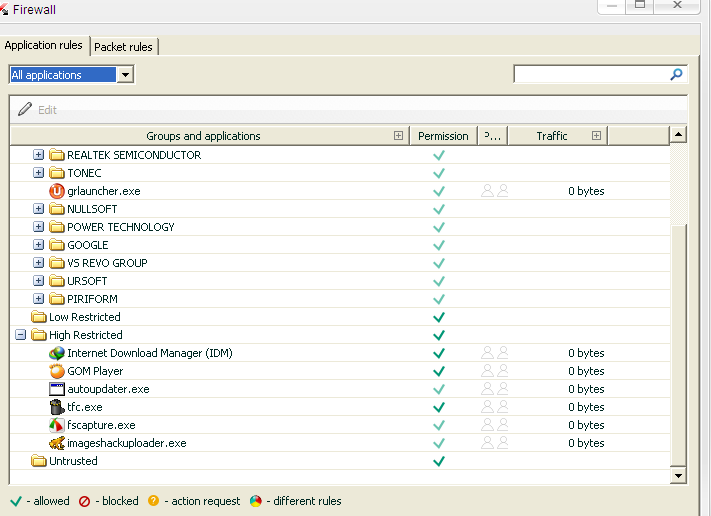Toggle permission checkmark for REALTEK SEMICONDUCTOR
Image resolution: width=711 pixels, height=516 pixels.
[x=439, y=155]
